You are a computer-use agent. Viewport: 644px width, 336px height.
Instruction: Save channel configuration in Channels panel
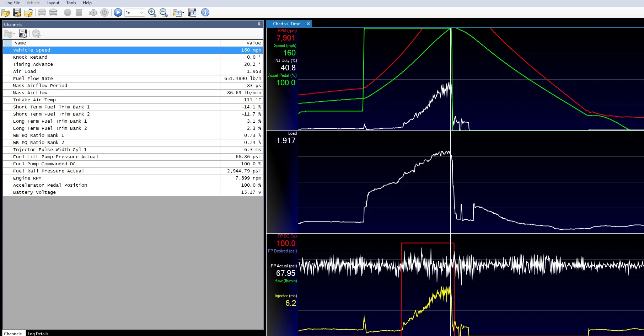(x=23, y=34)
